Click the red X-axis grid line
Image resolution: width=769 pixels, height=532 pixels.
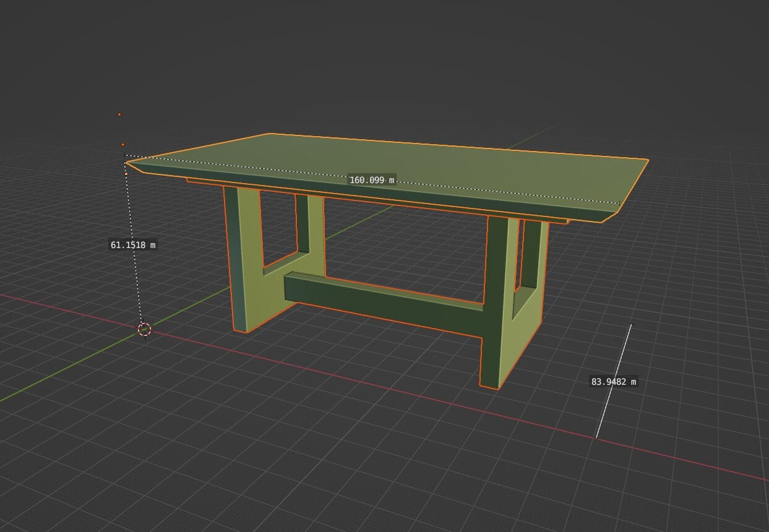pyautogui.click(x=681, y=461)
